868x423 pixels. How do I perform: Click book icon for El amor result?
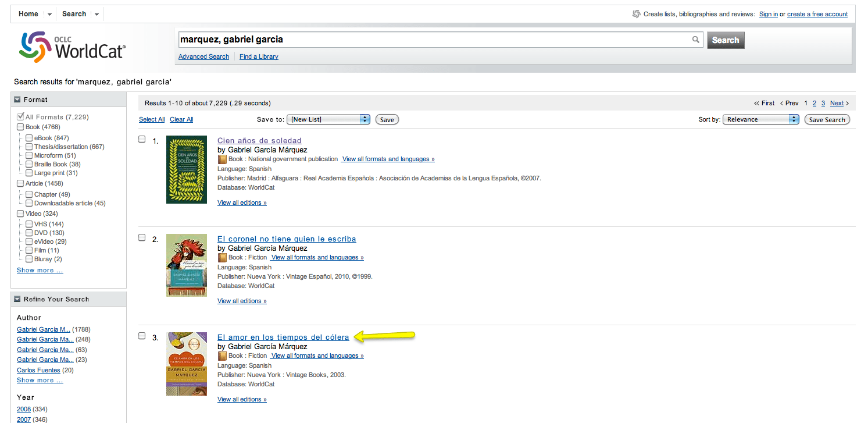(x=222, y=356)
